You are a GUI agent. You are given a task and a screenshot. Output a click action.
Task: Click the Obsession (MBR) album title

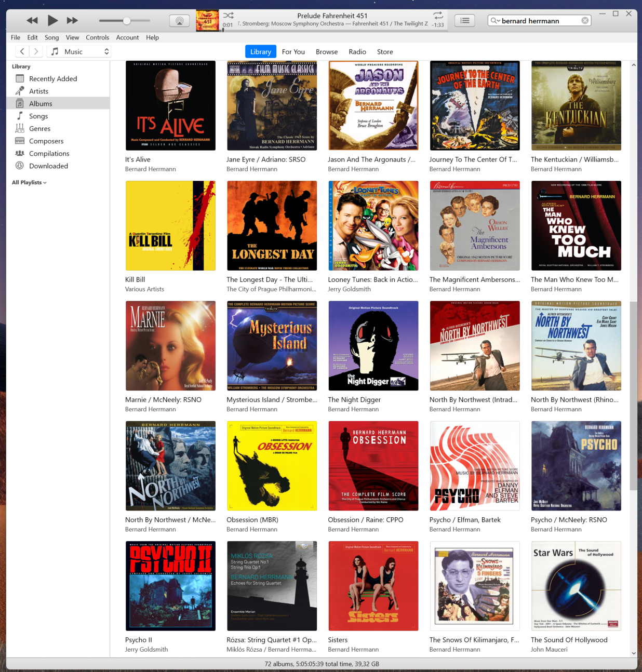pyautogui.click(x=252, y=520)
